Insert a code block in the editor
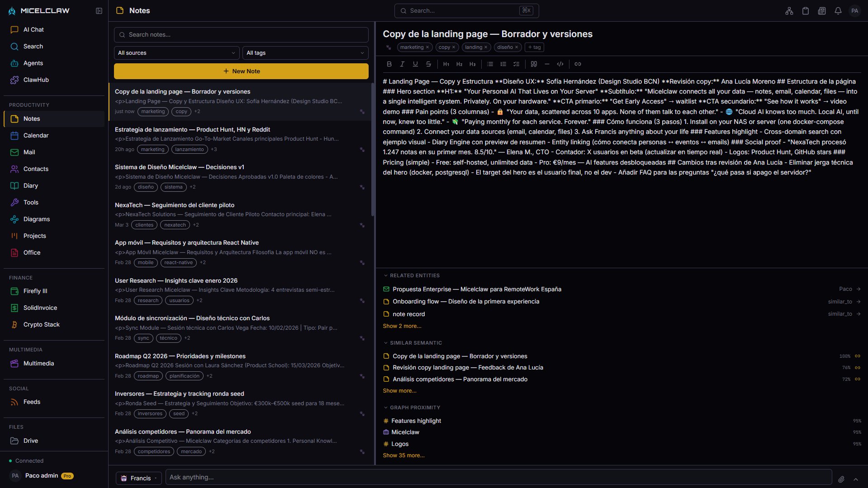 (560, 64)
